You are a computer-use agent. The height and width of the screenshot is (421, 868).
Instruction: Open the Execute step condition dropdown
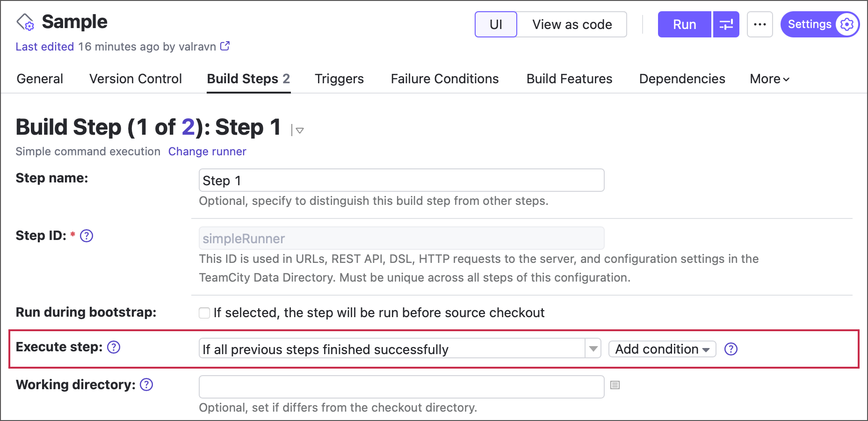click(x=593, y=349)
